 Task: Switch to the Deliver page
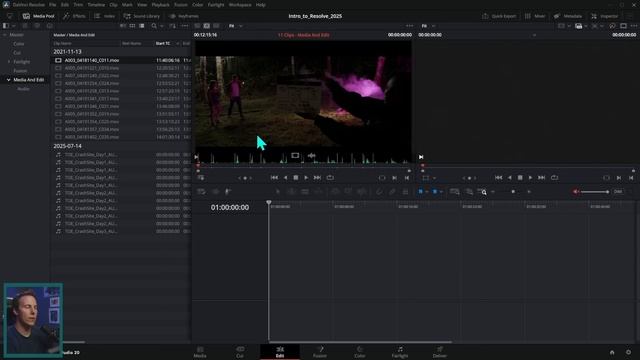point(440,352)
